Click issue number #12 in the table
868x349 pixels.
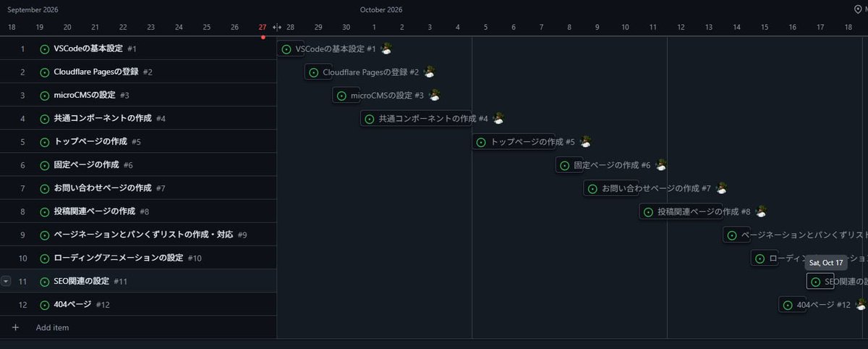(103, 305)
